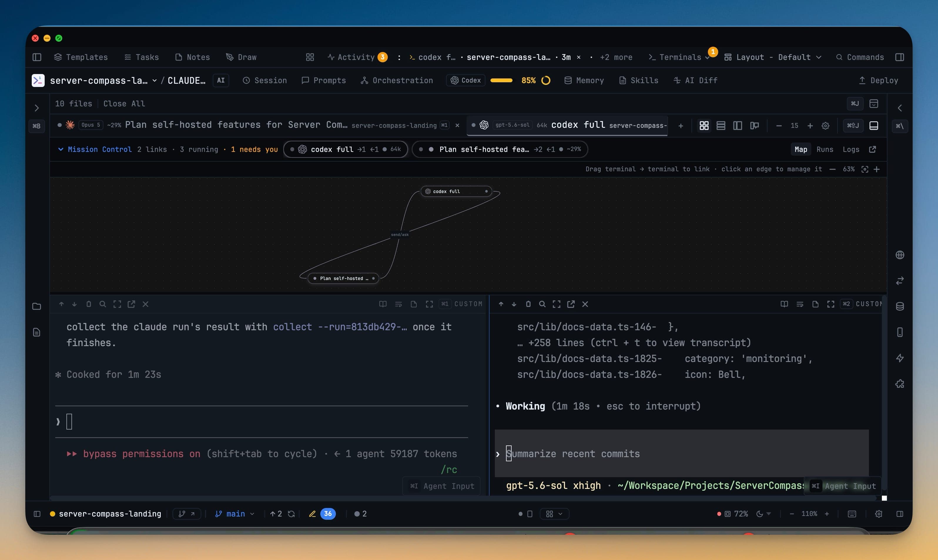
Task: Decrease terminal font size from 15
Action: pos(779,126)
